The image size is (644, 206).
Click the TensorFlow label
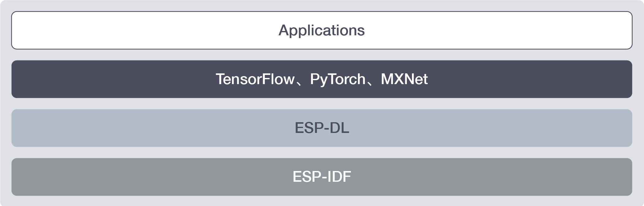[x=255, y=79]
